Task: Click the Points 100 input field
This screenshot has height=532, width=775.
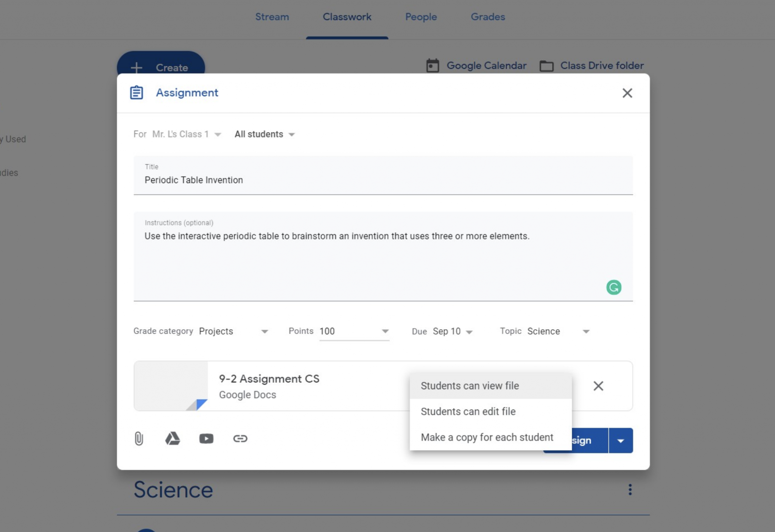Action: pos(348,331)
